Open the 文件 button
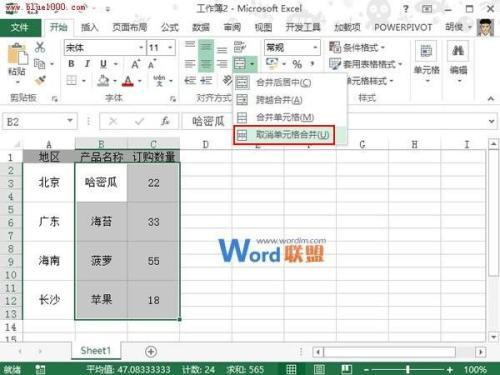Viewport: 500px width, 375px height. [20, 27]
